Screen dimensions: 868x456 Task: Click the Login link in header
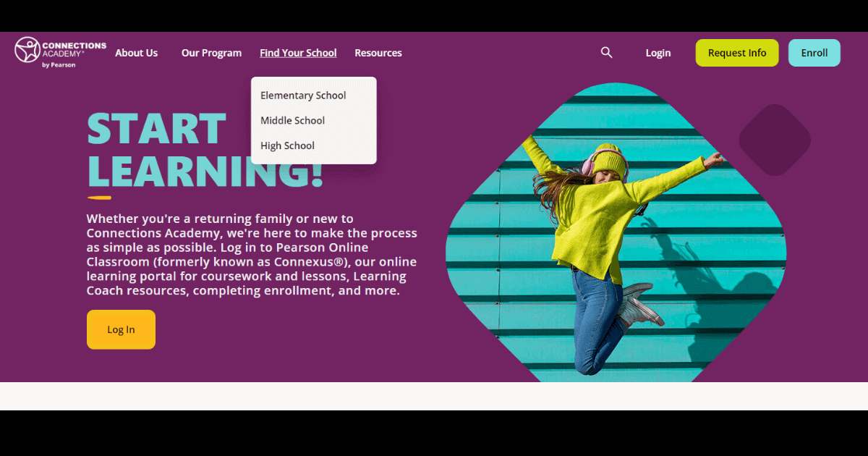click(658, 53)
